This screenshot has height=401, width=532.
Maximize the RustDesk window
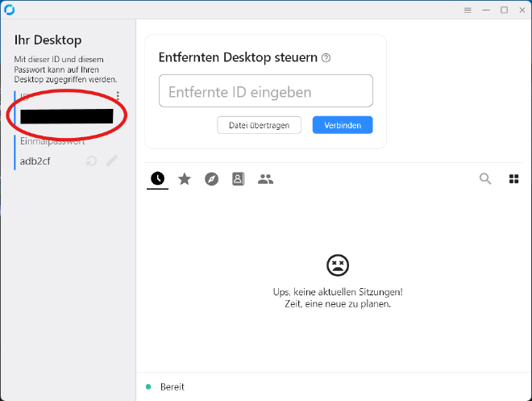[x=504, y=10]
